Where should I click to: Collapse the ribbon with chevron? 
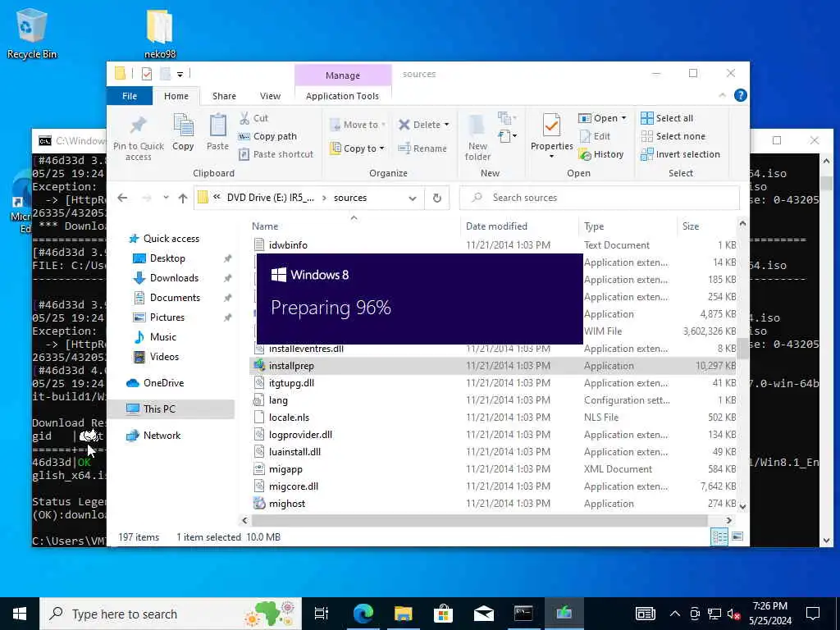click(722, 95)
